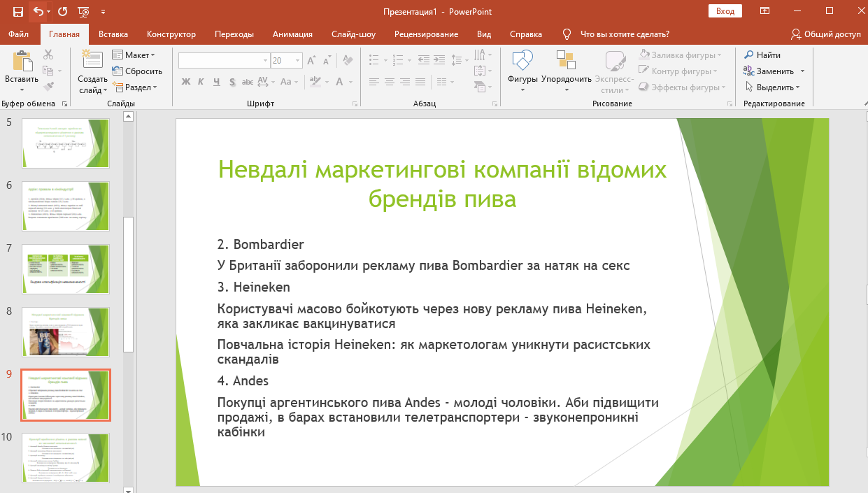Click the large Вставить paste icon
This screenshot has height=493, width=868.
[x=22, y=62]
